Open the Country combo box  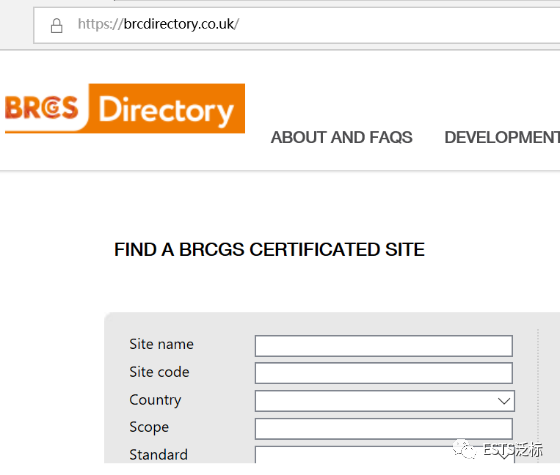tap(385, 401)
